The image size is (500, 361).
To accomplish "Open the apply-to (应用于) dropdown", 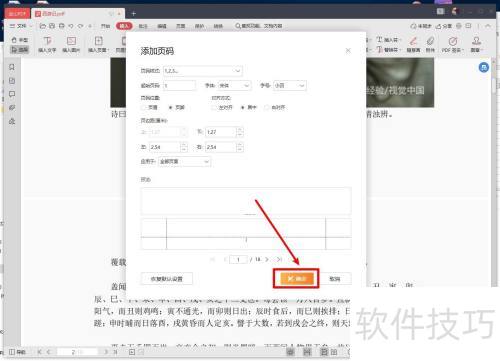I will pyautogui.click(x=184, y=162).
